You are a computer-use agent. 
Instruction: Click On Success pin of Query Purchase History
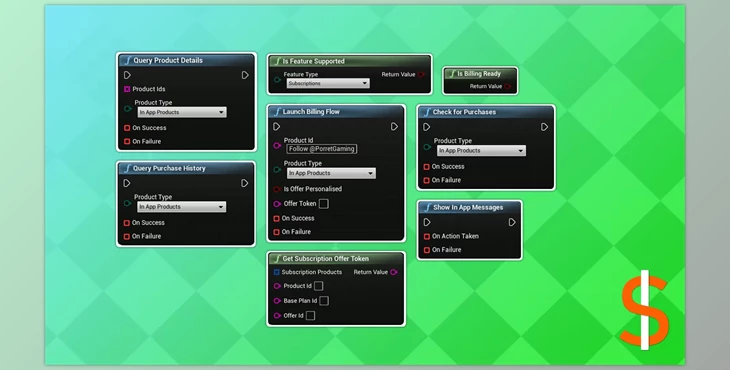(127, 223)
